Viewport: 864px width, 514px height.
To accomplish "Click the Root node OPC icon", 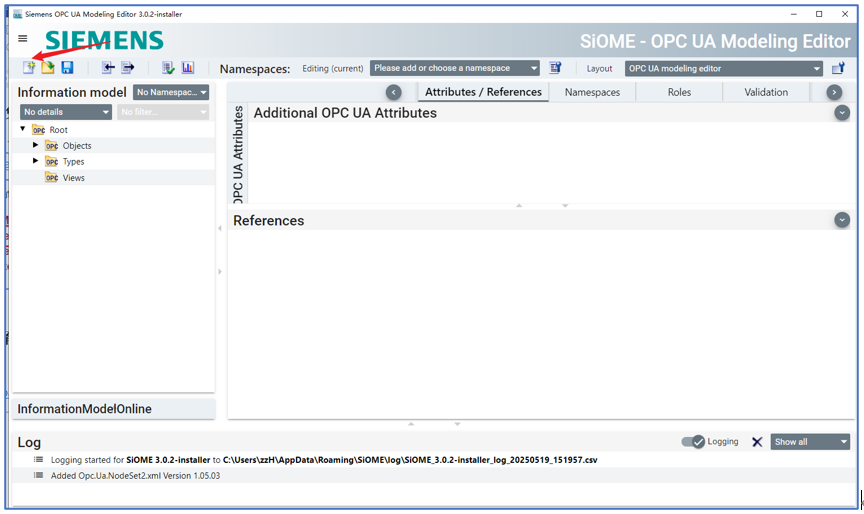I will click(39, 130).
